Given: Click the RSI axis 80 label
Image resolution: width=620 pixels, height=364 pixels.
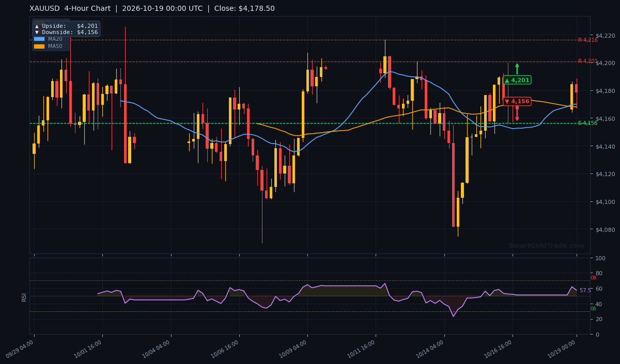Looking at the screenshot, I should point(599,273).
